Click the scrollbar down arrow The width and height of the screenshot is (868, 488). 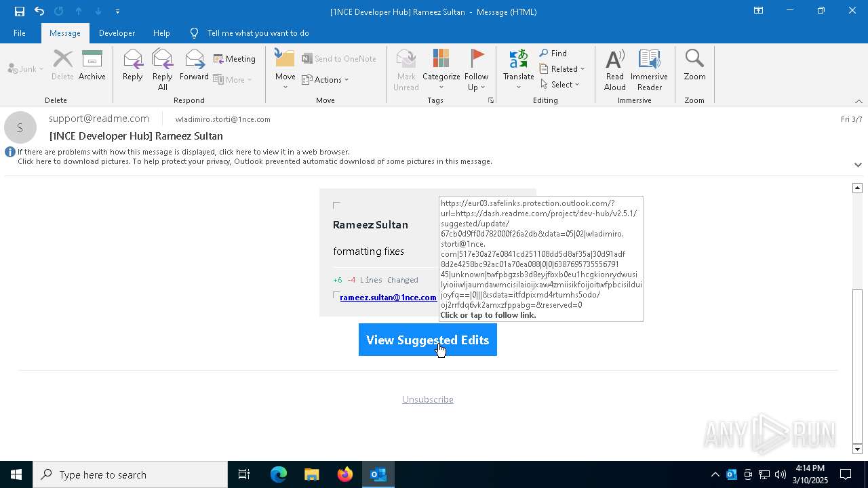857,449
